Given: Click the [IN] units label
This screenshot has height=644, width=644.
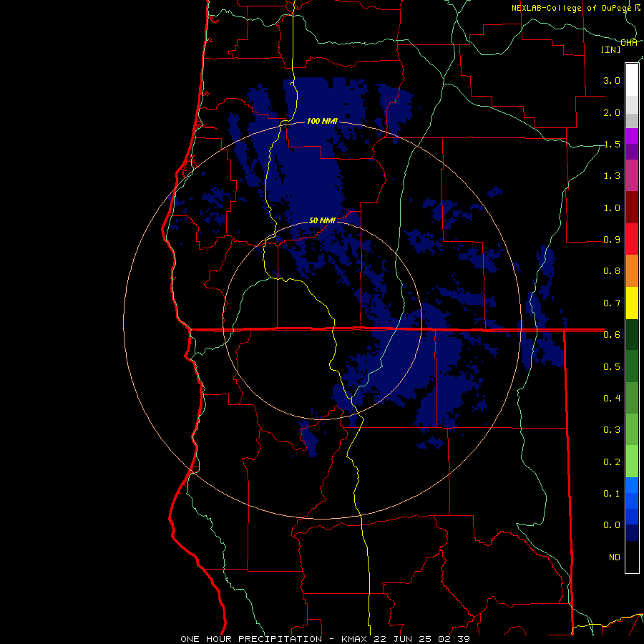Looking at the screenshot, I should tap(611, 49).
